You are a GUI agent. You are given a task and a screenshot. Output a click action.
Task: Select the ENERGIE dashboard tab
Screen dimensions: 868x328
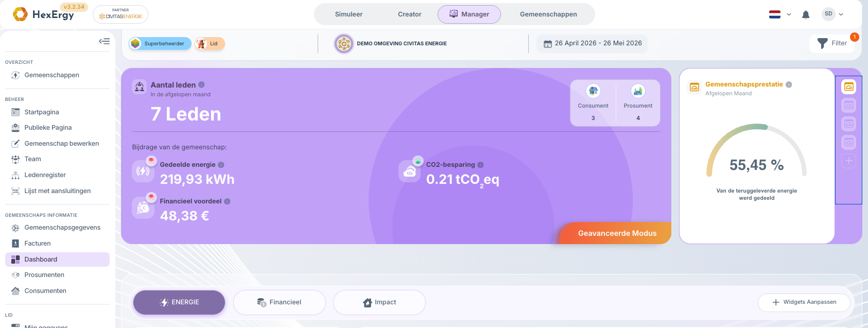(179, 302)
